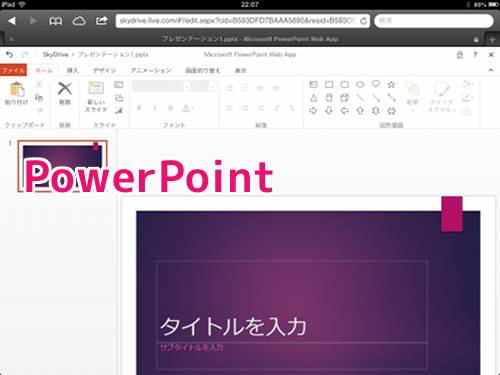Viewport: 500px width, 375px height.
Task: Select the up block arrow shape
Action: tap(360, 111)
